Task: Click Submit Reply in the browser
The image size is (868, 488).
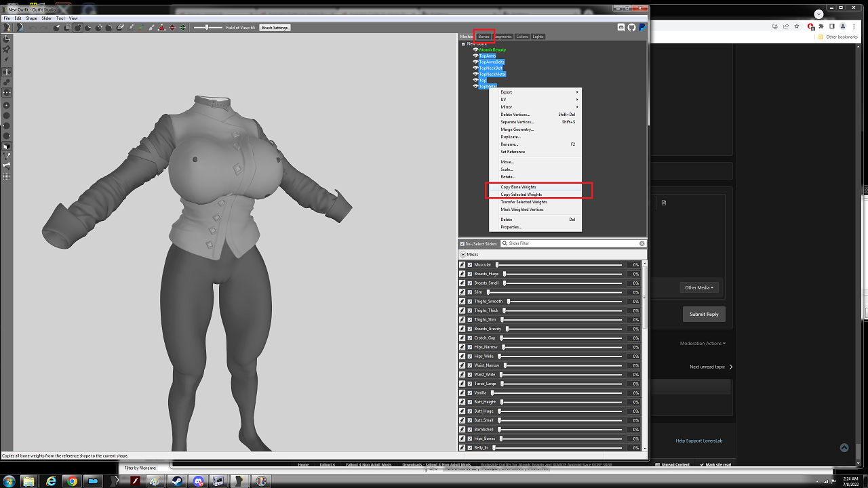Action: (704, 314)
